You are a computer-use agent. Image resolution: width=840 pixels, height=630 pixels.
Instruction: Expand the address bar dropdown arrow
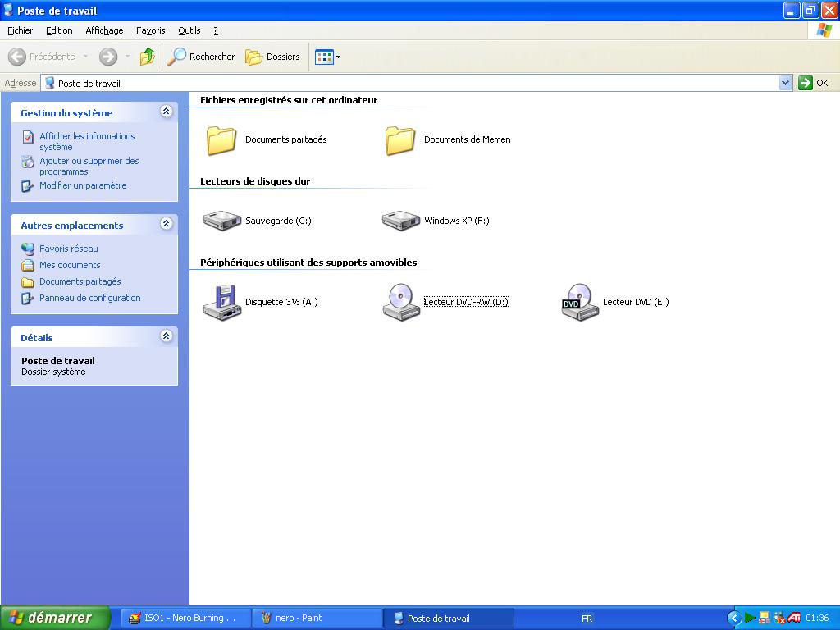tap(785, 83)
